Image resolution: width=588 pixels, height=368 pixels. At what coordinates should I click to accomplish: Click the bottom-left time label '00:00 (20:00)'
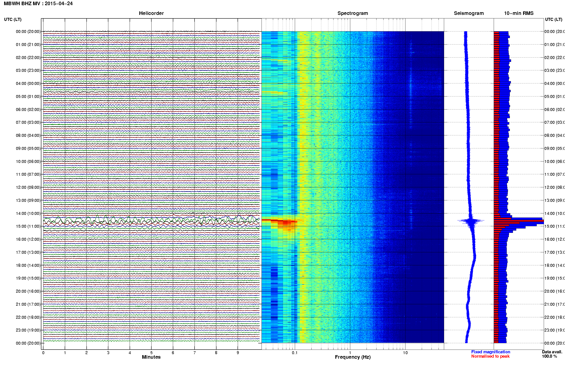(28, 343)
